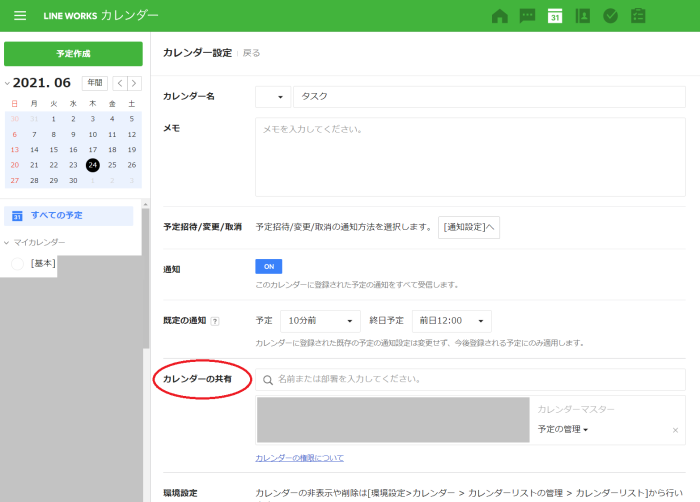Viewport: 700px width, 502px height.
Task: Remove shared member with the x icon
Action: (675, 431)
